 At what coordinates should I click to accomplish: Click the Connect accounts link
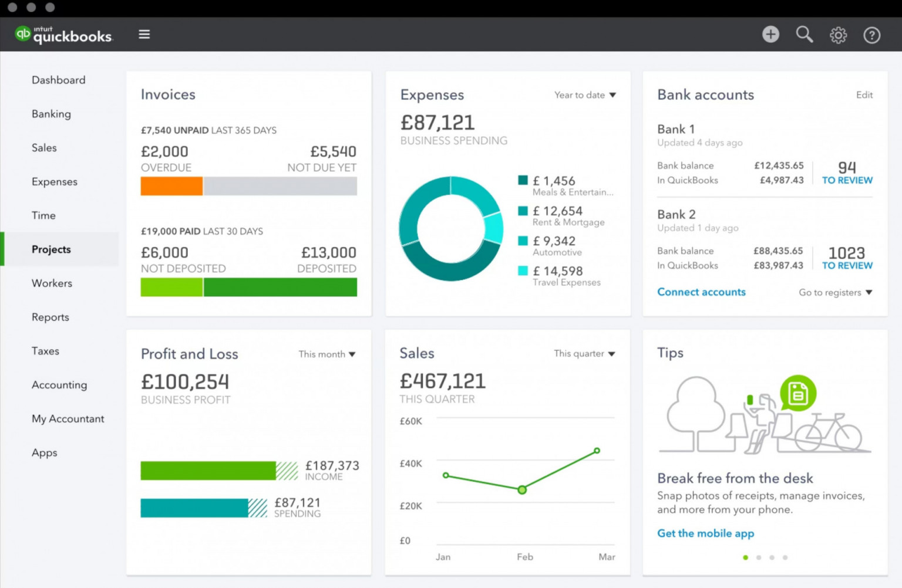coord(701,292)
